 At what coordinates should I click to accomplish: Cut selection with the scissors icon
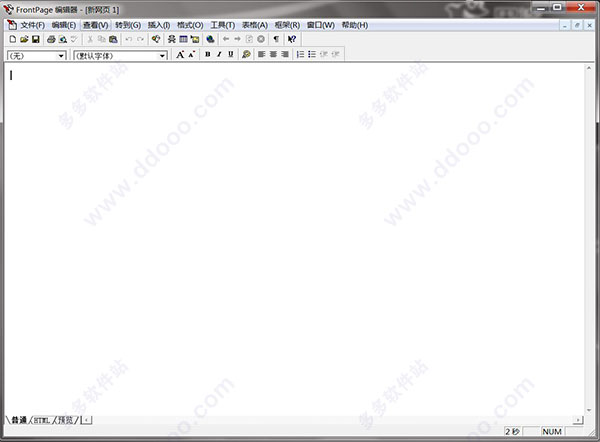pos(90,39)
